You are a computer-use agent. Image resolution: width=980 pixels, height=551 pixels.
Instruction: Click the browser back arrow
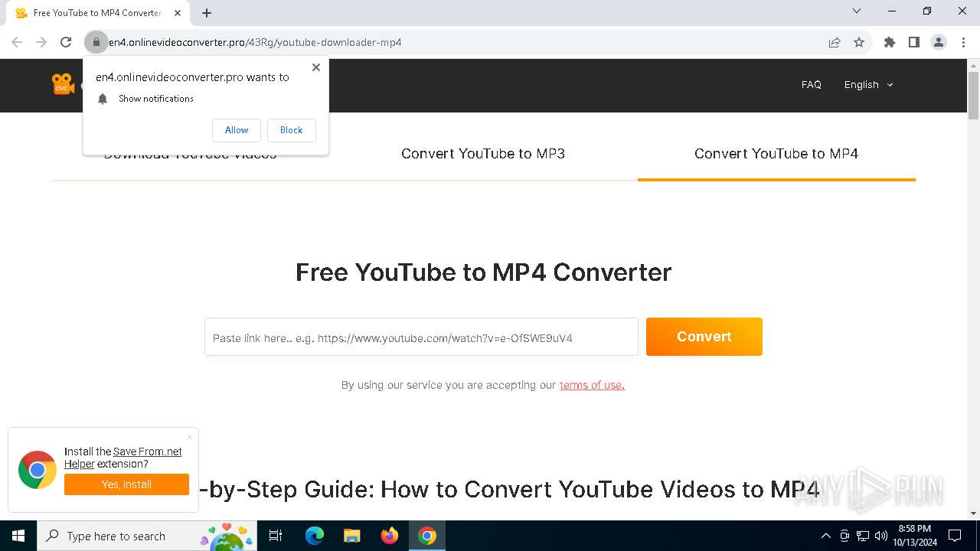coord(17,42)
